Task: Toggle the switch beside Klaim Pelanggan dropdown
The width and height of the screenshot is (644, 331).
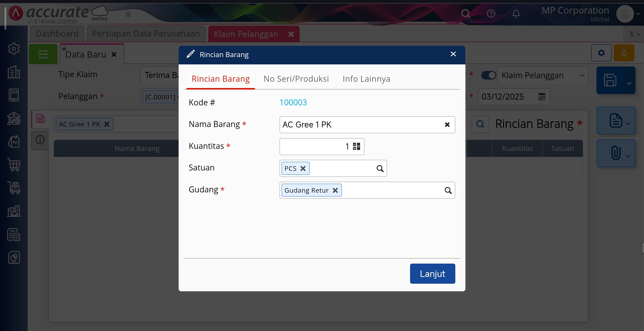Action: pyautogui.click(x=488, y=75)
